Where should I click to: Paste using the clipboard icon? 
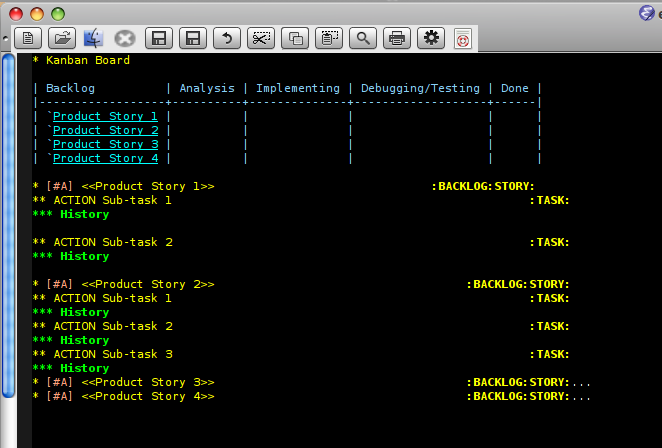pyautogui.click(x=329, y=38)
